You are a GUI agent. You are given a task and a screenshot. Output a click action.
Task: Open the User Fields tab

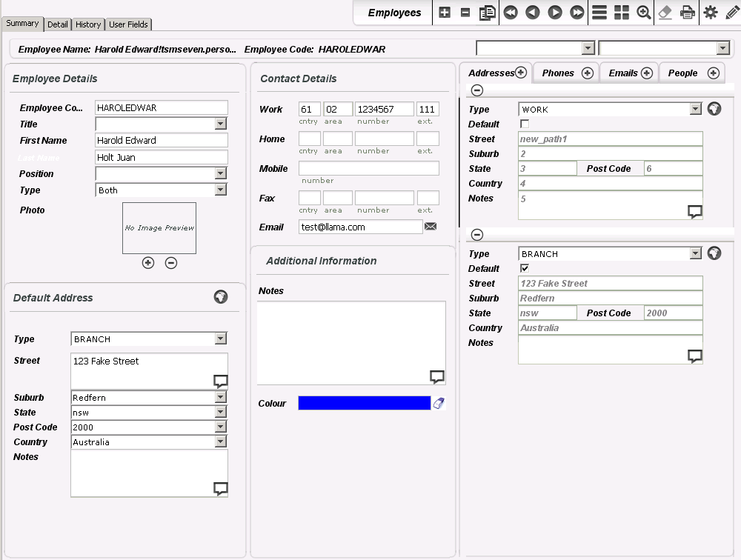click(128, 24)
